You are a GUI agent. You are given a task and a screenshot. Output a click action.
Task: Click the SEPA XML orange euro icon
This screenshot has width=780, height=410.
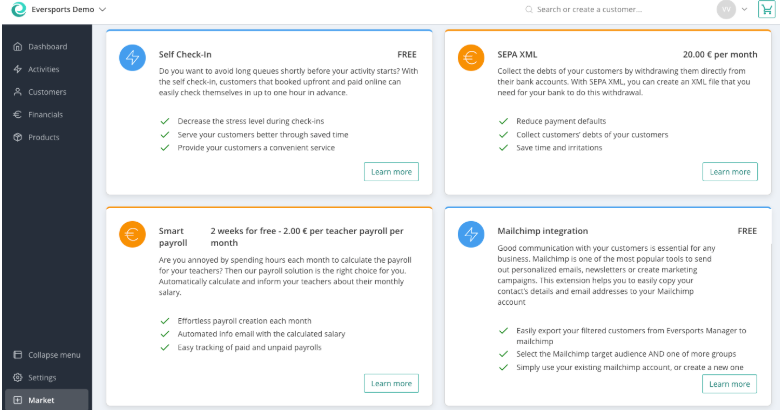tap(471, 58)
